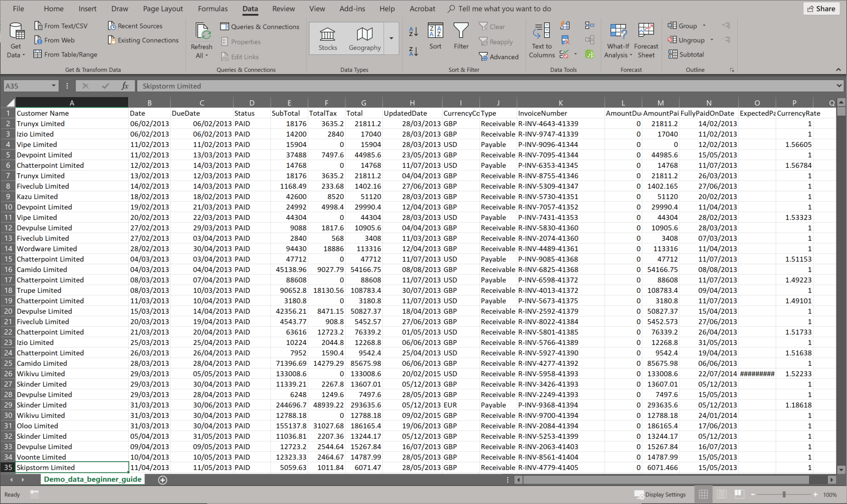
Task: Select the Geography data type
Action: click(364, 38)
